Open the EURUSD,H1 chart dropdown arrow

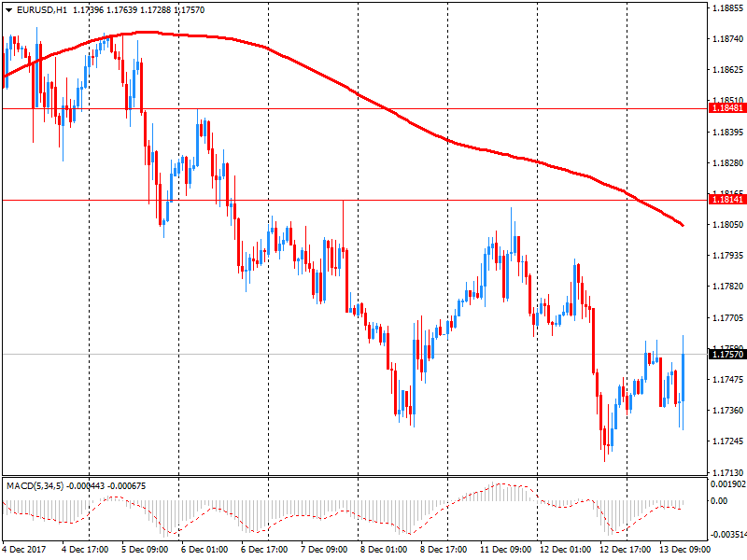(9, 10)
